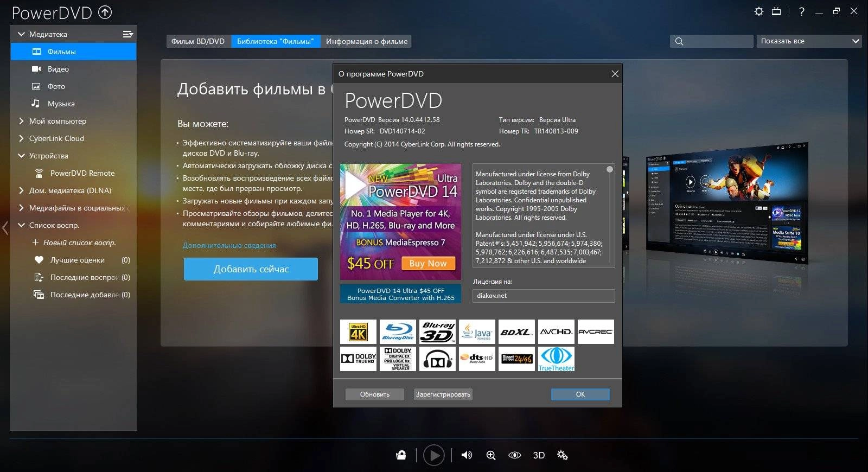This screenshot has width=868, height=472.
Task: Click the Dolby Headphone logo
Action: pos(437,359)
